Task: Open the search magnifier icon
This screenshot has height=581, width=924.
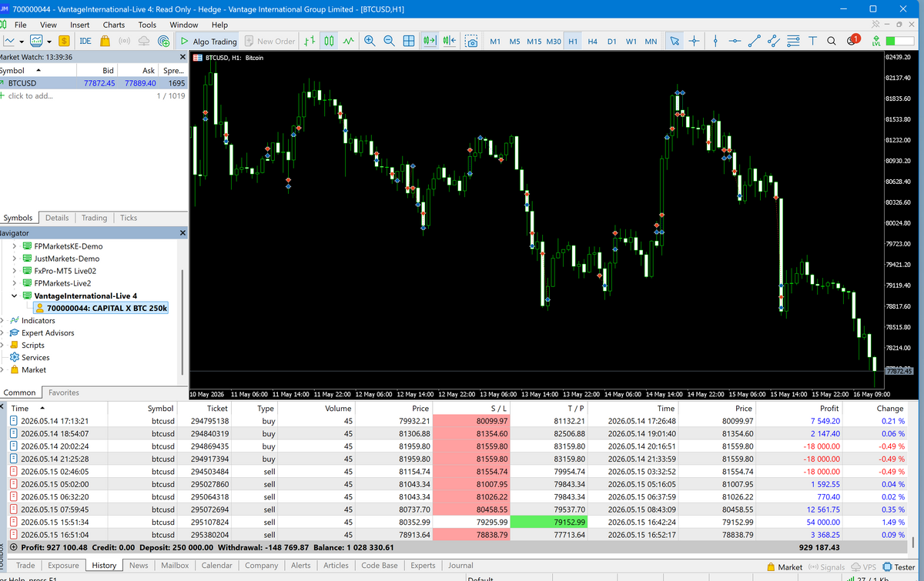Action: [832, 41]
